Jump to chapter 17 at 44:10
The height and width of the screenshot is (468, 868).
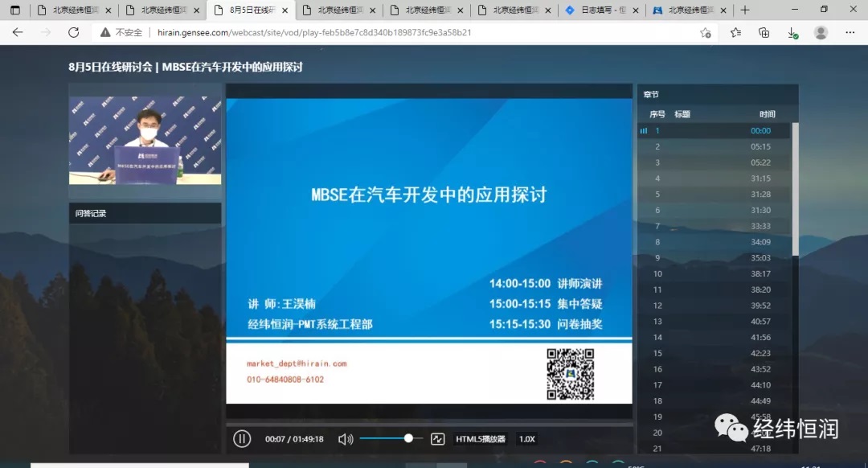pos(714,385)
